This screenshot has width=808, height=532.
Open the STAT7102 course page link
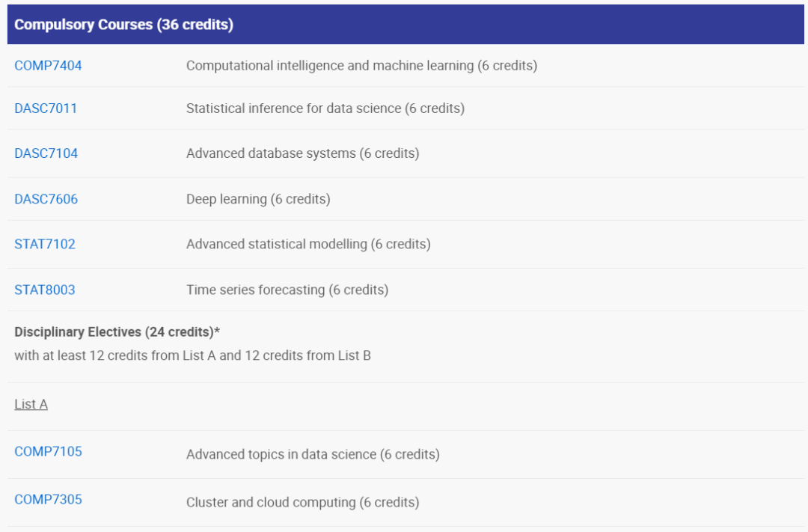pyautogui.click(x=45, y=244)
